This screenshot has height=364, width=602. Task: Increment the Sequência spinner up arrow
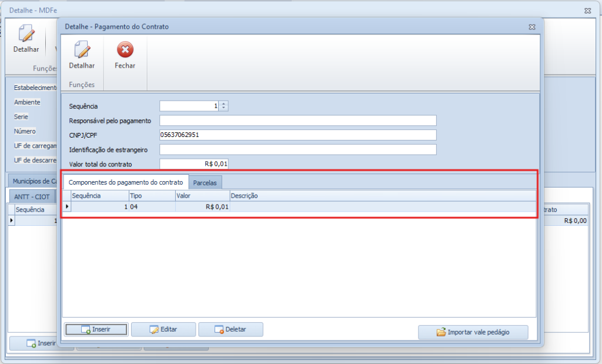223,103
